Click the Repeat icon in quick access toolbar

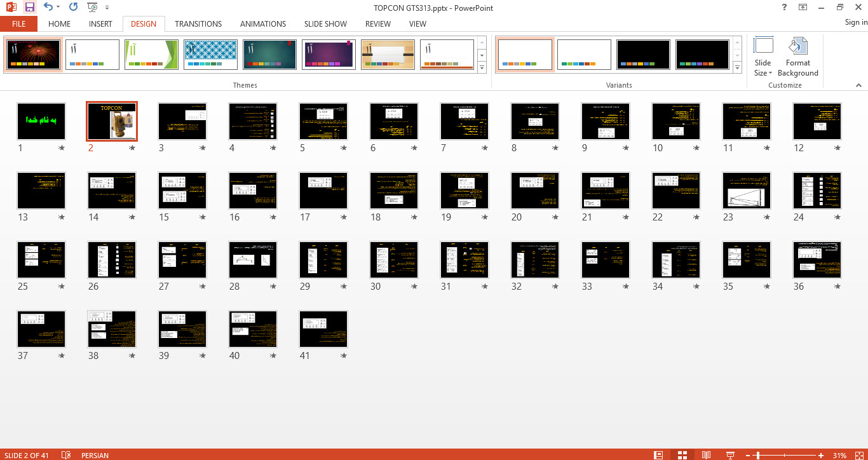point(73,8)
